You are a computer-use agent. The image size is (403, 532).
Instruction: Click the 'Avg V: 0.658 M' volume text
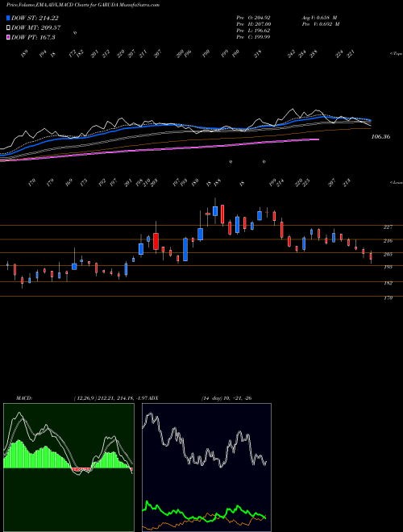pyautogui.click(x=319, y=17)
